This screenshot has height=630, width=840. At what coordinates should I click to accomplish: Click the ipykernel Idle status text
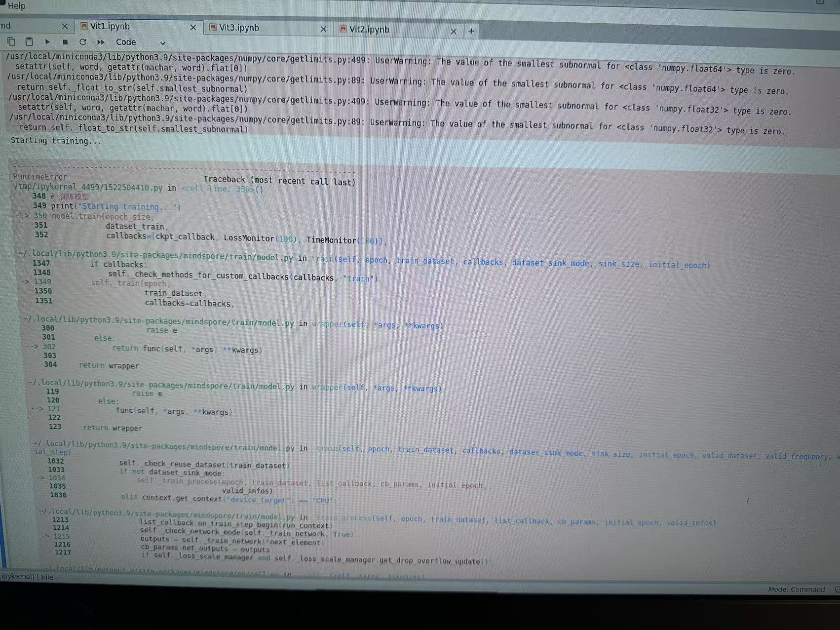point(27,576)
